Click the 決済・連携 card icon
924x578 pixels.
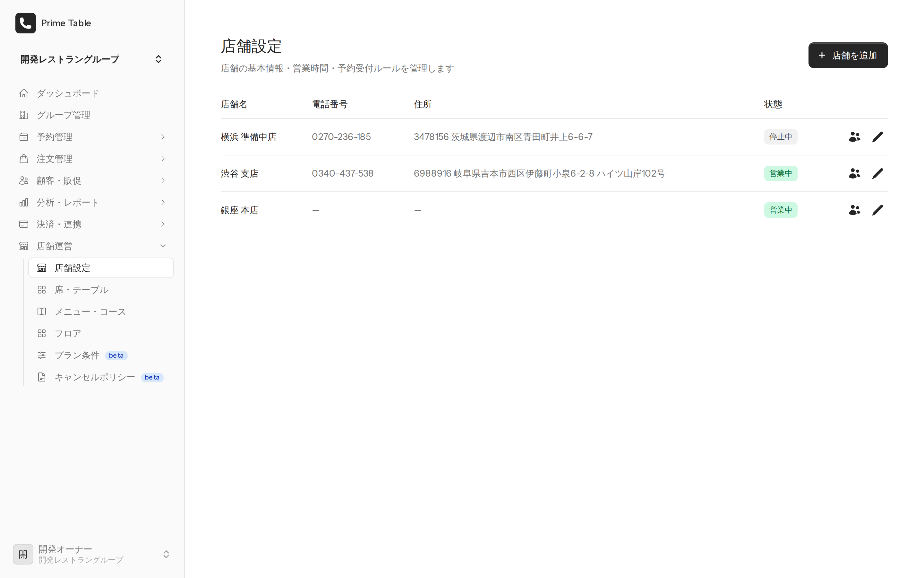pyautogui.click(x=24, y=224)
